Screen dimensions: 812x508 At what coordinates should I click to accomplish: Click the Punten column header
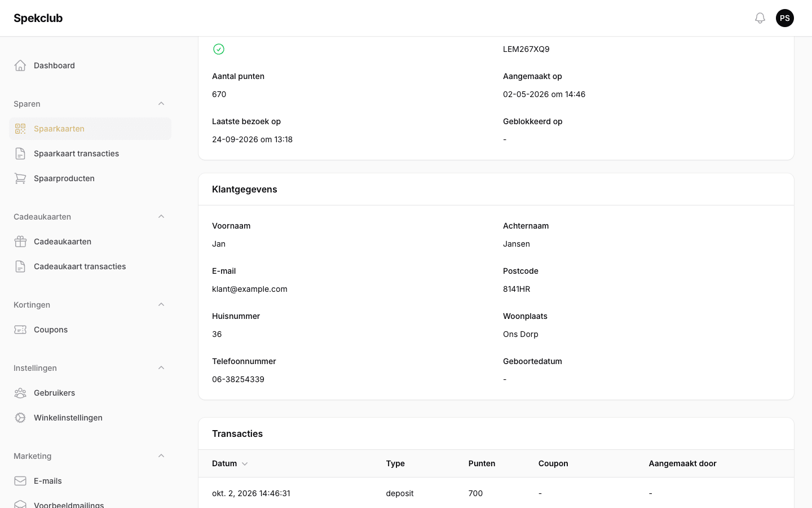[x=482, y=463]
